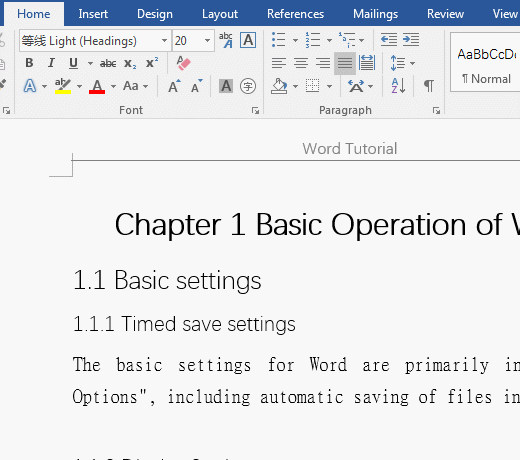
Task: Align text to the right
Action: 323,63
